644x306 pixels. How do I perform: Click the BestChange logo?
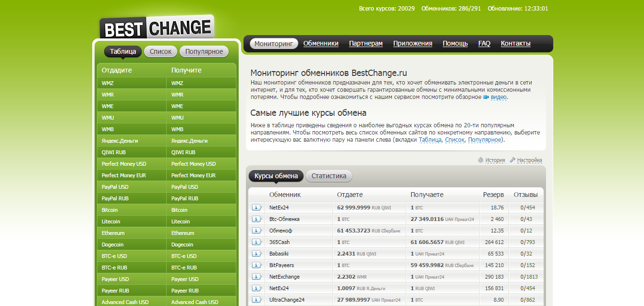(157, 27)
